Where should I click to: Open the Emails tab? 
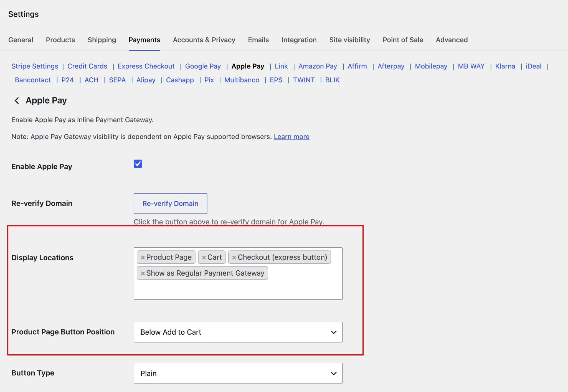(x=258, y=40)
